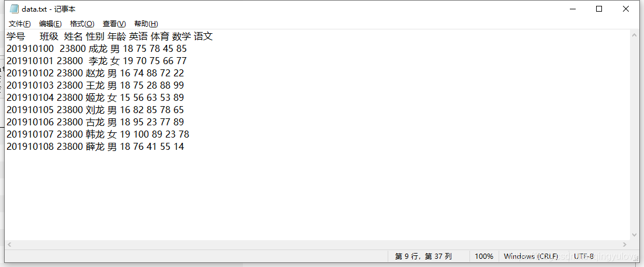Open the 格式(O) menu

[82, 24]
